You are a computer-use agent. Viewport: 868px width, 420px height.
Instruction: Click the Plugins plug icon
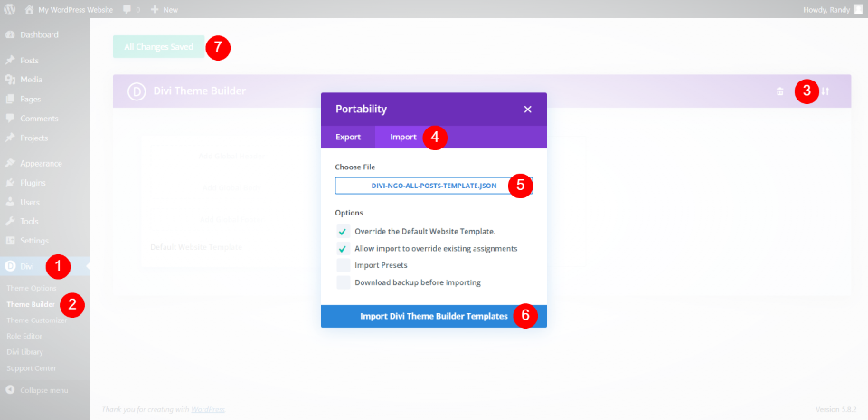[x=10, y=183]
